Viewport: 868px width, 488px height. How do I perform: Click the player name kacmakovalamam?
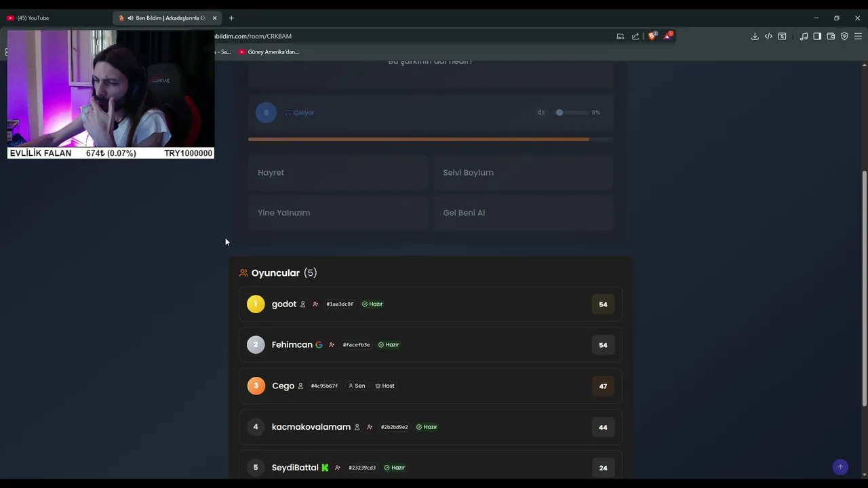[x=311, y=427]
